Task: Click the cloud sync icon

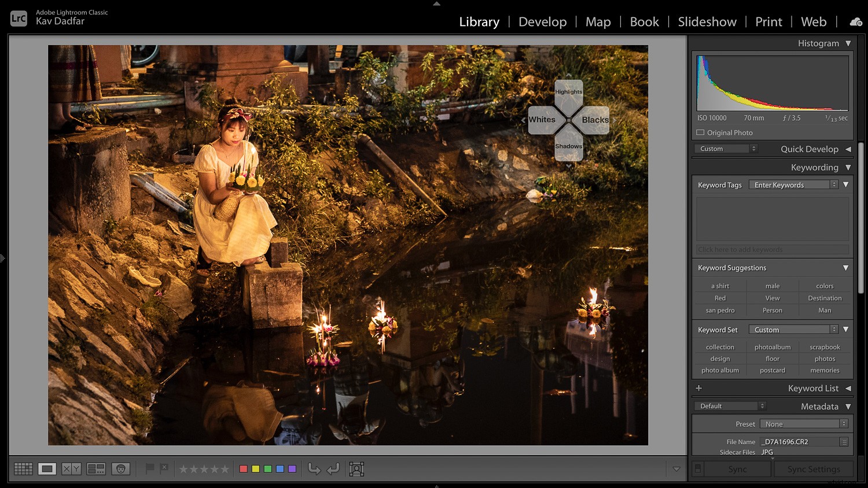Action: click(855, 22)
